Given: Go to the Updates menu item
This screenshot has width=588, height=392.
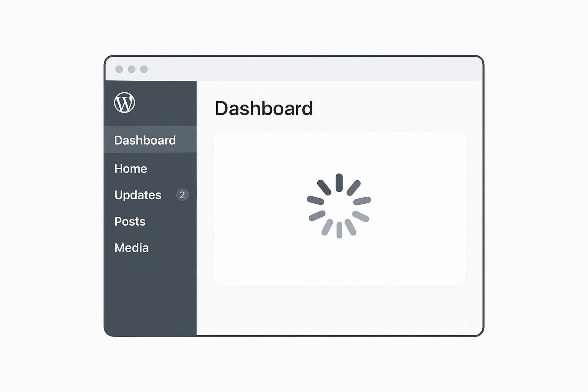Looking at the screenshot, I should (x=138, y=195).
